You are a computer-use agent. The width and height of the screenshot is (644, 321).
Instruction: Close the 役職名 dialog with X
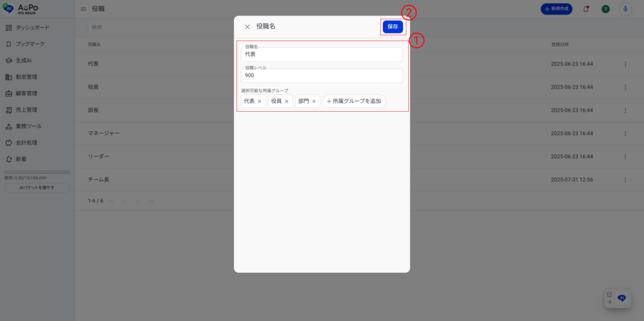[x=247, y=27]
